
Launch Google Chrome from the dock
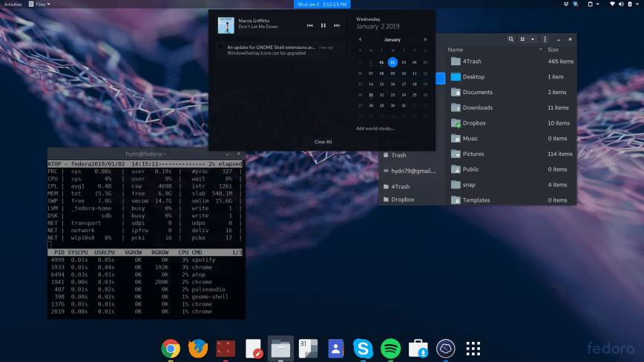pyautogui.click(x=171, y=348)
